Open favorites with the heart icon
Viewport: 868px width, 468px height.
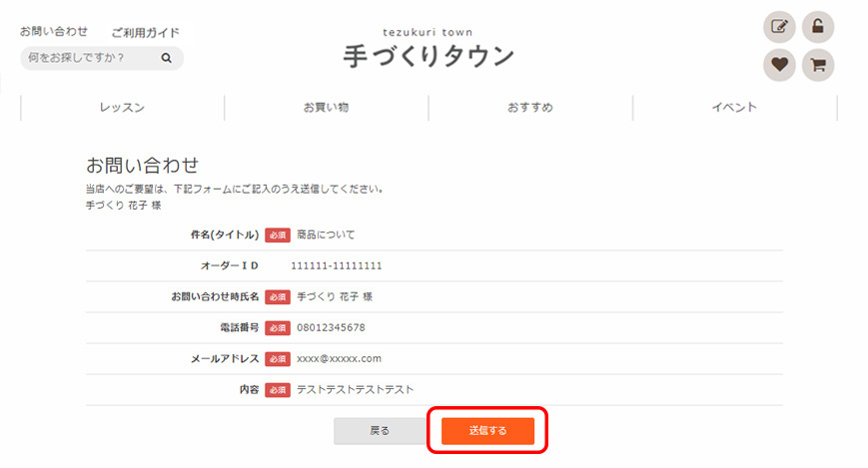point(779,65)
